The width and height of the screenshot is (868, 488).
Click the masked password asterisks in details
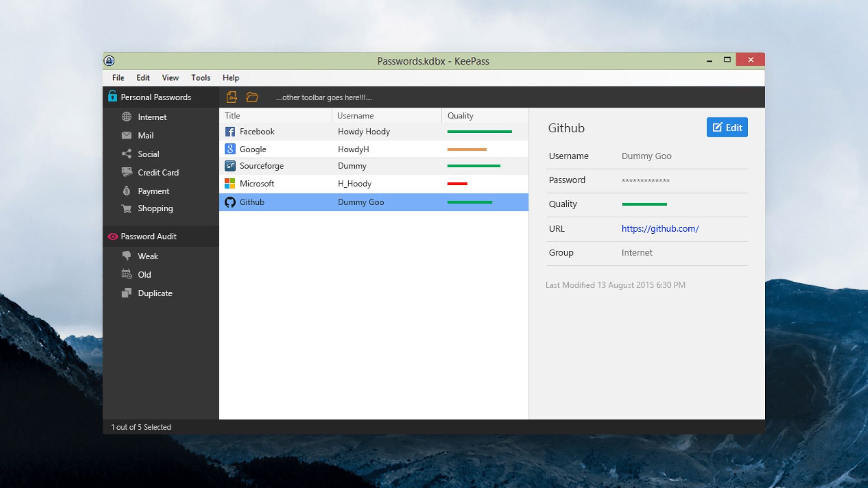(646, 180)
